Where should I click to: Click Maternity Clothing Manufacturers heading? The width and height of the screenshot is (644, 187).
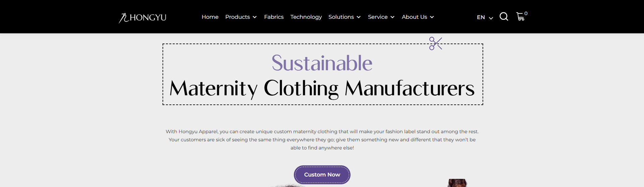(322, 89)
